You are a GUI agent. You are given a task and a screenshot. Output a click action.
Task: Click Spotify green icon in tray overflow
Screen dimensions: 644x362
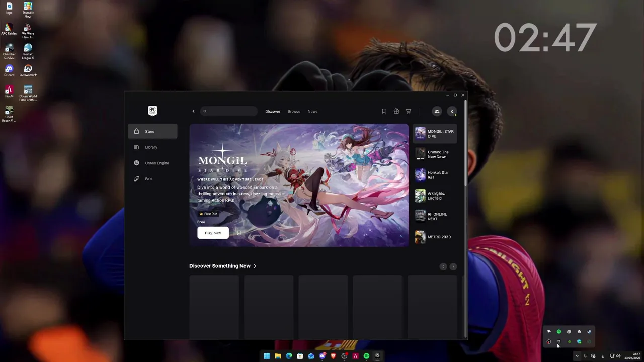pyautogui.click(x=559, y=332)
